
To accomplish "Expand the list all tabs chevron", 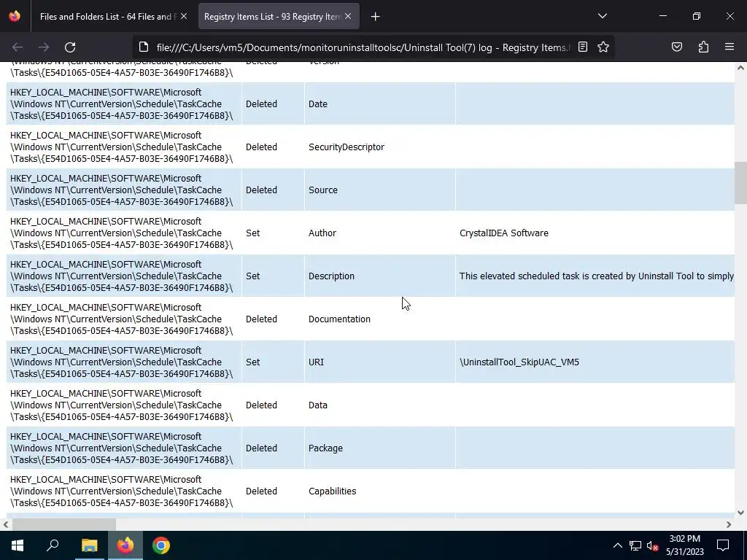I will pyautogui.click(x=603, y=16).
